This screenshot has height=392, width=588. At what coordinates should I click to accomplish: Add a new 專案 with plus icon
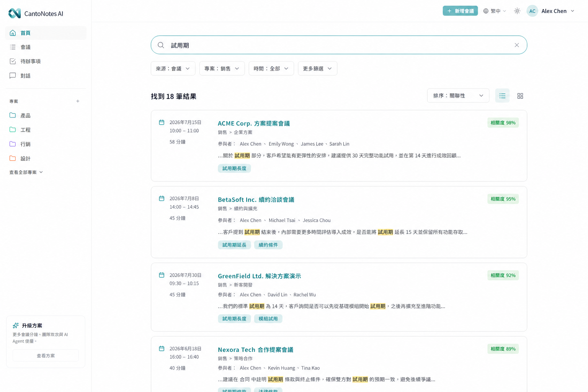[x=78, y=101]
